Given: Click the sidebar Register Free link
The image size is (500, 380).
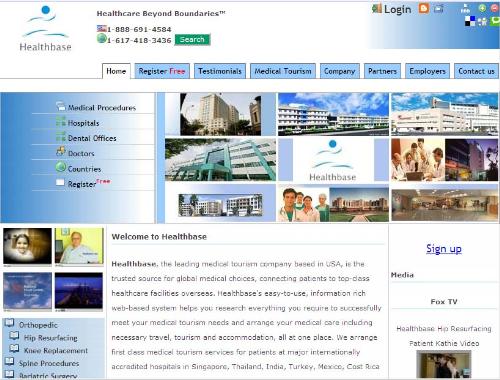Looking at the screenshot, I should coord(89,183).
